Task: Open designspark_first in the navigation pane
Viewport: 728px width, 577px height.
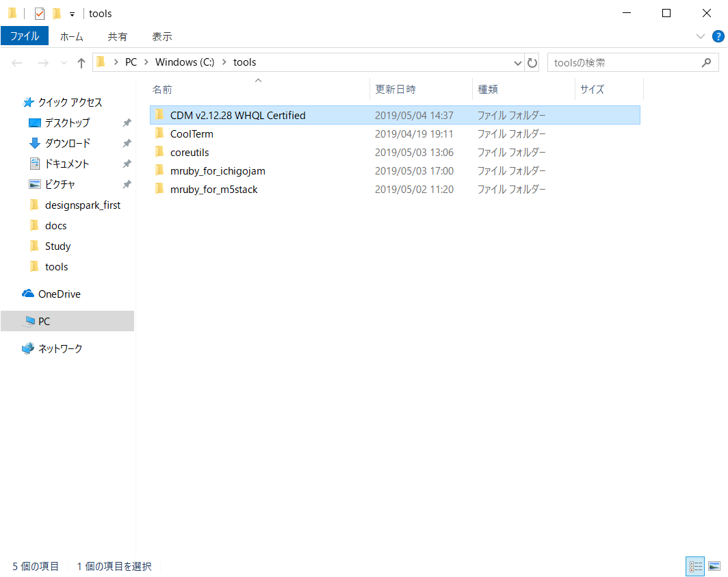Action: coord(82,205)
